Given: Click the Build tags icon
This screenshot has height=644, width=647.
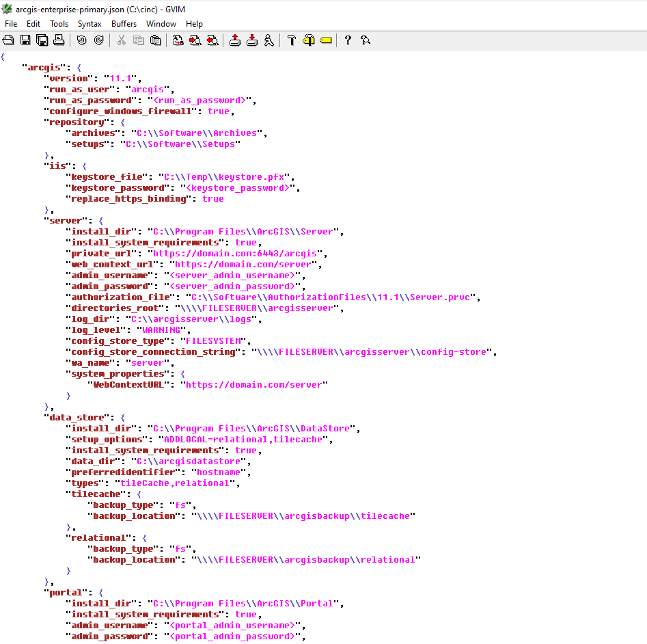Looking at the screenshot, I should 309,40.
